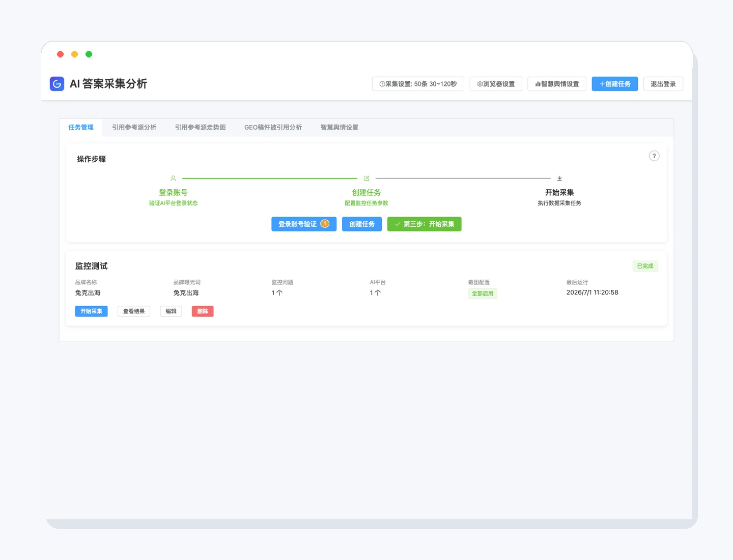The height and width of the screenshot is (560, 733).
Task: Click the 登录账号 user step icon
Action: (x=173, y=179)
